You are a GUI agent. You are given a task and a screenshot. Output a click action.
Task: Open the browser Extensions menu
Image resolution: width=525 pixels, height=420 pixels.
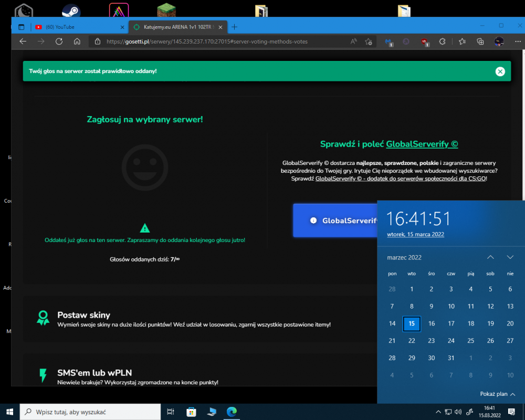click(442, 41)
